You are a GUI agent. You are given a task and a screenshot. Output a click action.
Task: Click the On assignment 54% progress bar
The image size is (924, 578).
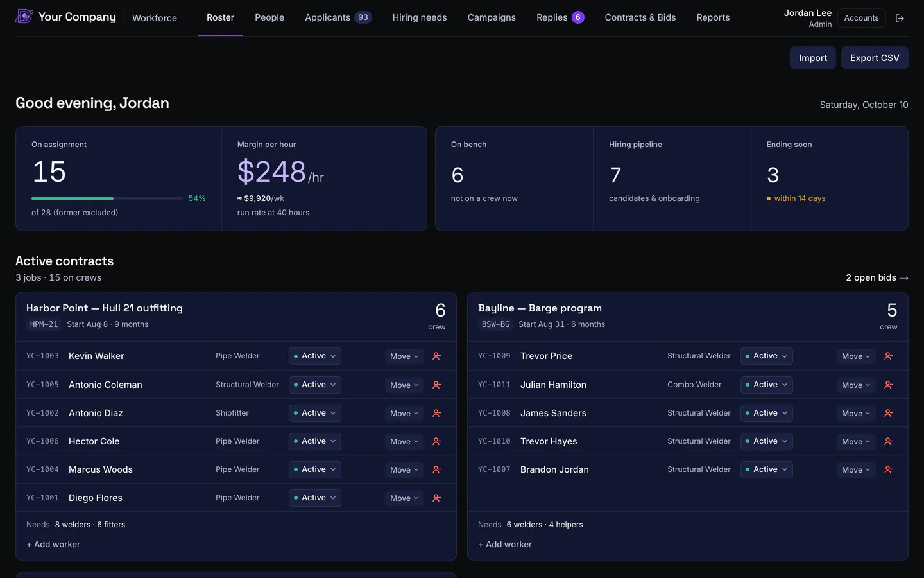[107, 198]
